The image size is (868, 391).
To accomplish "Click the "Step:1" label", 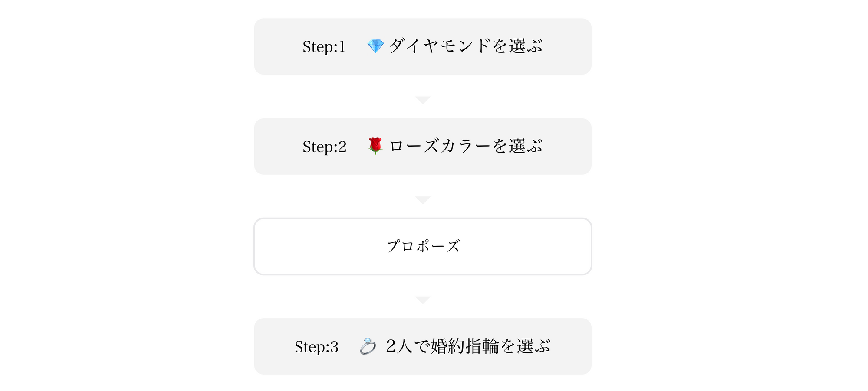I will point(324,47).
